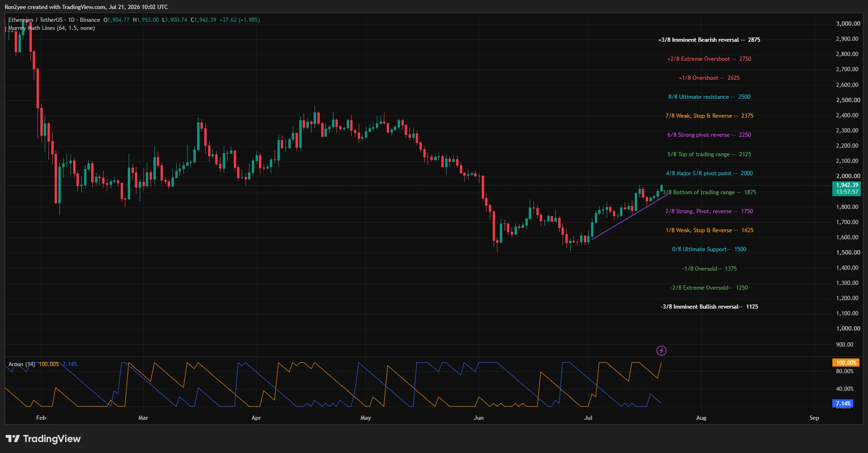Click the -1/8 Oversold 1375 label
The image size is (868, 453).
[x=709, y=269]
